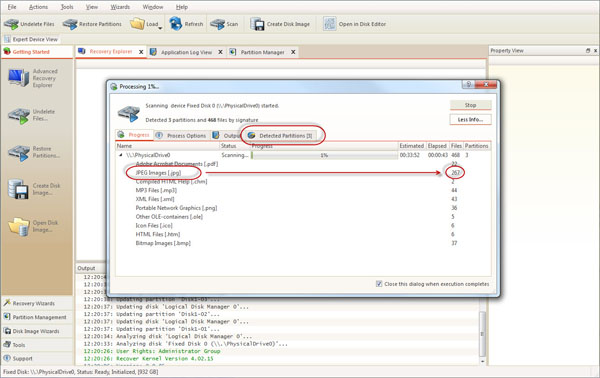Open the View menu
The image size is (600, 378).
click(92, 7)
